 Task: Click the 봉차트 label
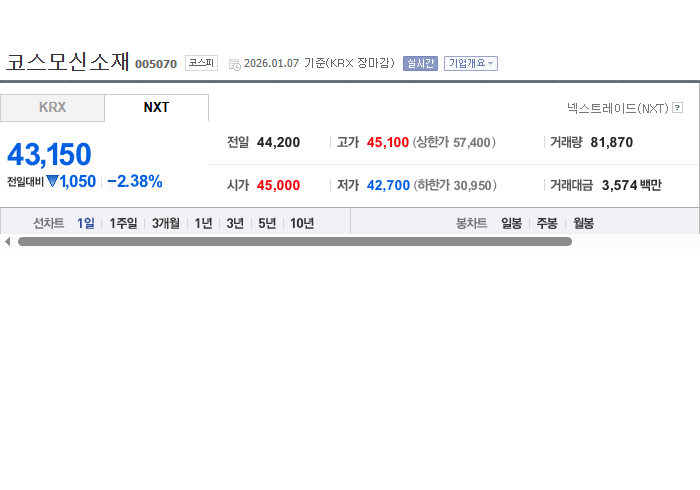(471, 223)
